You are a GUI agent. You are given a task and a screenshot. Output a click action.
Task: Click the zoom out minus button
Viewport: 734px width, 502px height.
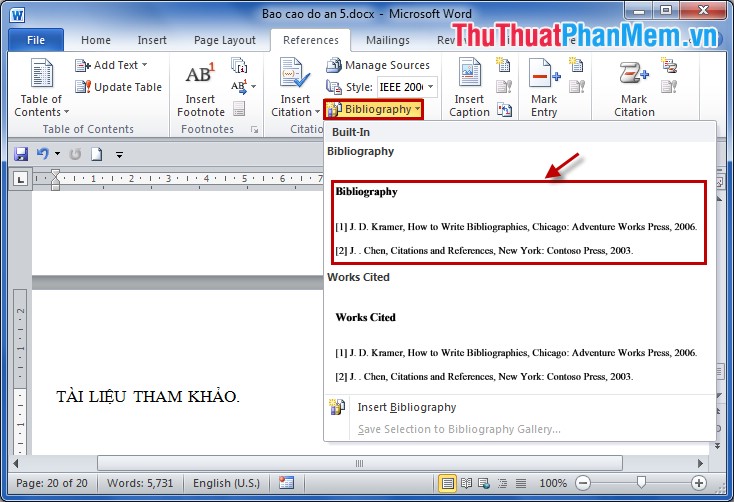click(583, 483)
